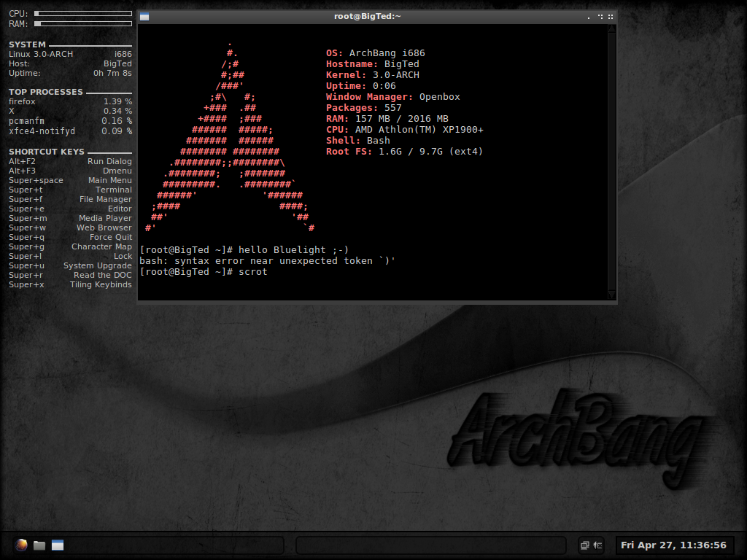
Task: Click the 'Shell: Bash' line
Action: (x=357, y=141)
